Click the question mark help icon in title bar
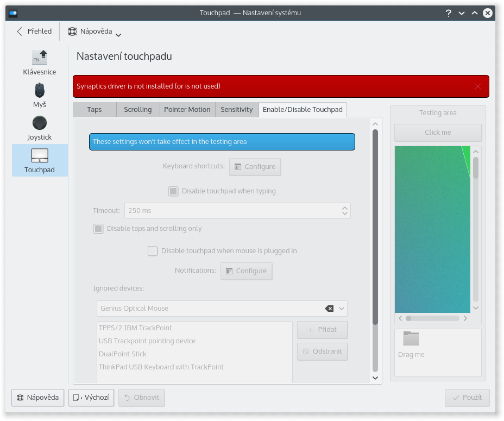 (448, 12)
